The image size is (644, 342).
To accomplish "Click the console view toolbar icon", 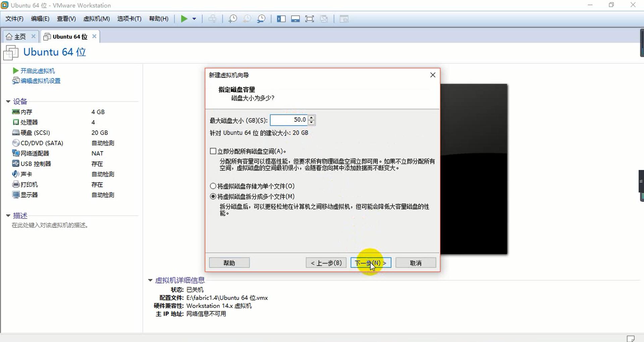I will point(344,19).
